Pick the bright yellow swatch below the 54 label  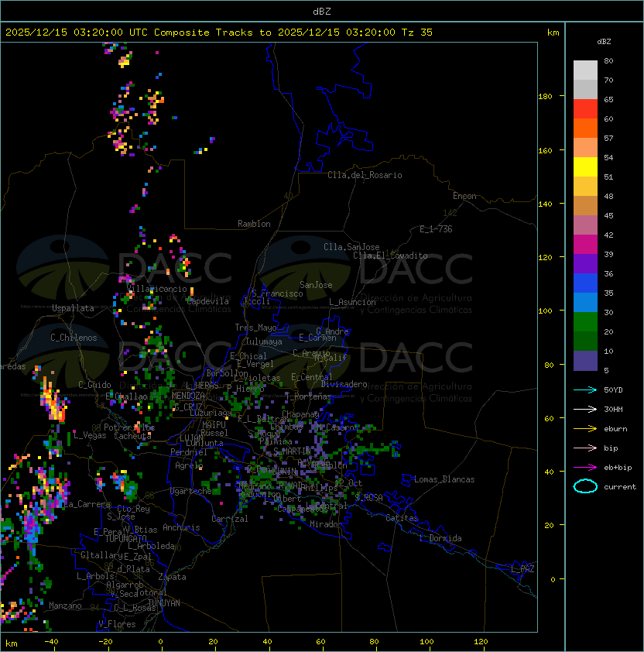pyautogui.click(x=585, y=166)
